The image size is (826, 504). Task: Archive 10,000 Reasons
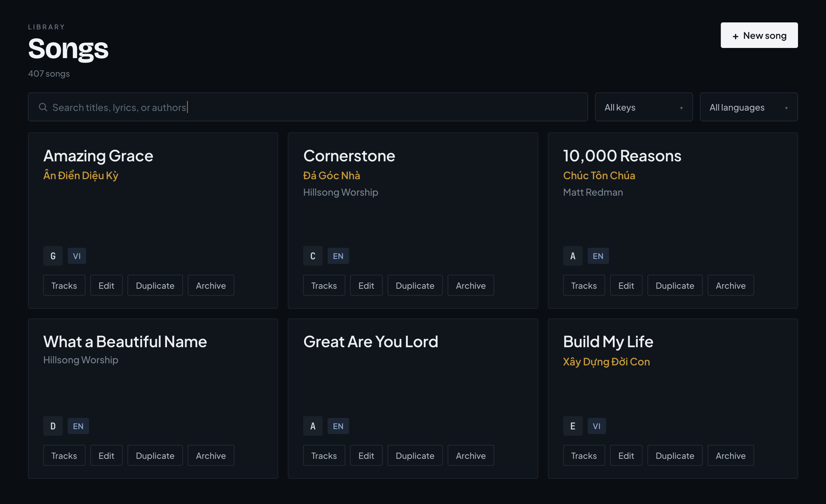[x=730, y=285]
